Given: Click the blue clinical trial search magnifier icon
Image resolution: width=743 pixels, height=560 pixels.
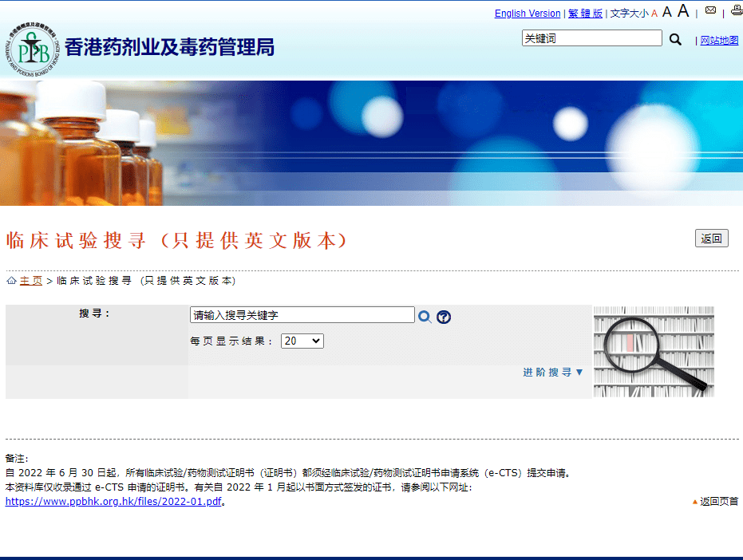Looking at the screenshot, I should [425, 317].
